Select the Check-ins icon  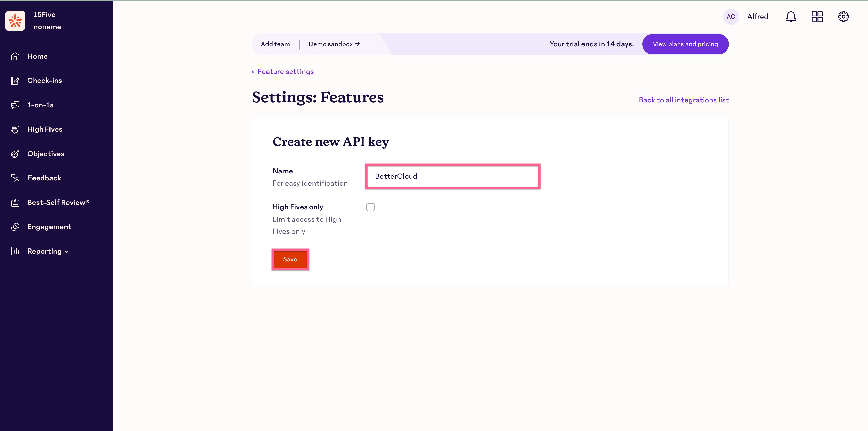(x=15, y=80)
